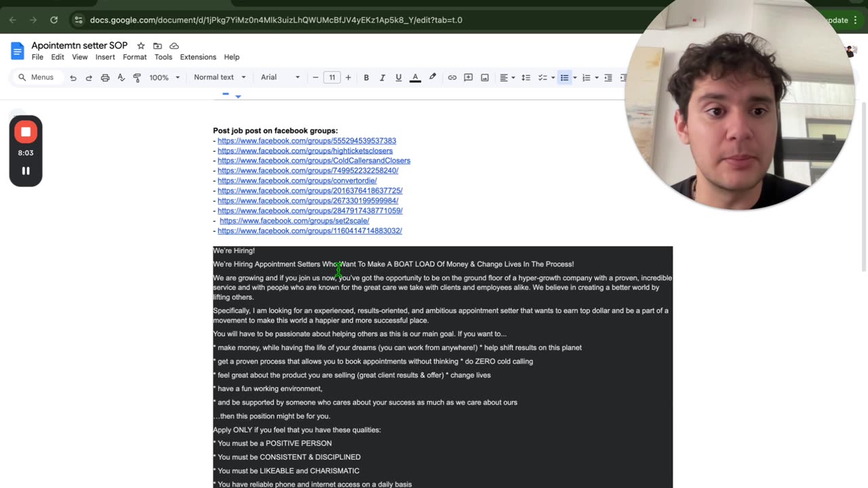Open the View menu
Image resolution: width=868 pixels, height=488 pixels.
pos(80,57)
